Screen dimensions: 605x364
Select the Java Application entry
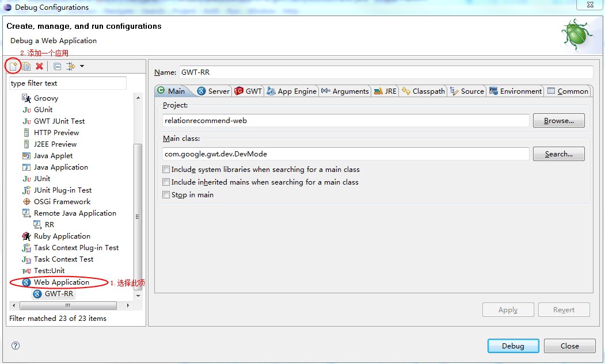[x=61, y=167]
